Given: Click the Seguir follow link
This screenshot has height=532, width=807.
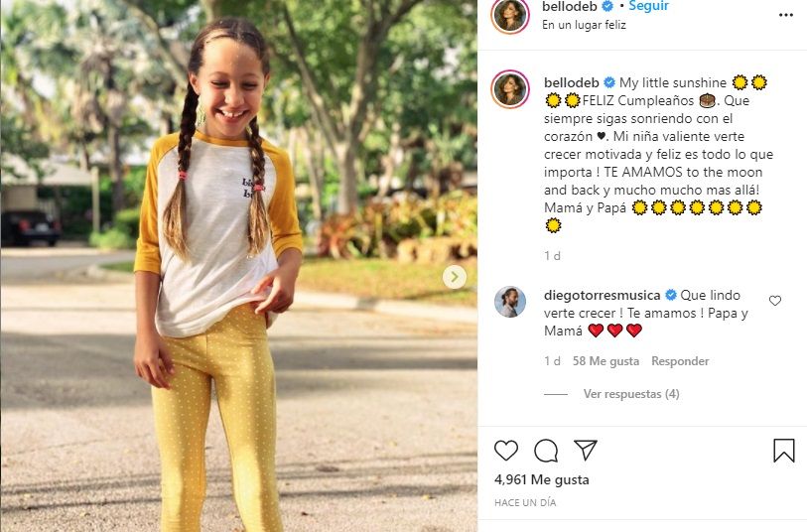Looking at the screenshot, I should tap(649, 6).
